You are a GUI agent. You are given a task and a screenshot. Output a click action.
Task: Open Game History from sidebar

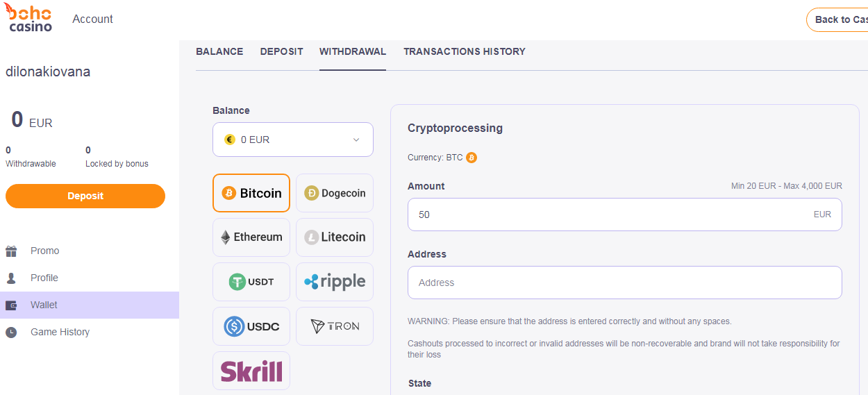[60, 332]
